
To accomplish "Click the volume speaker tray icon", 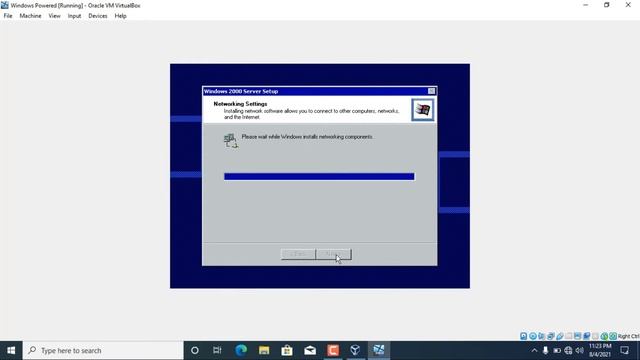I will 580,350.
